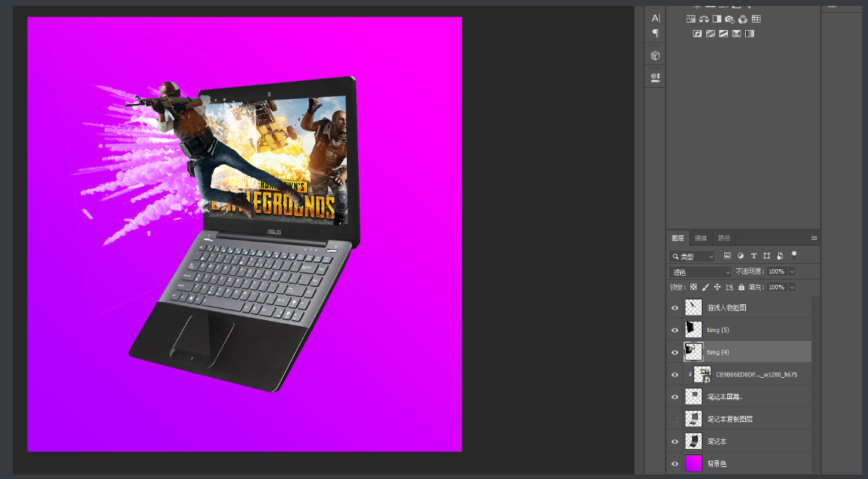Viewport: 868px width, 479px height.
Task: Open the 填充 fill slider arrow
Action: pos(792,287)
